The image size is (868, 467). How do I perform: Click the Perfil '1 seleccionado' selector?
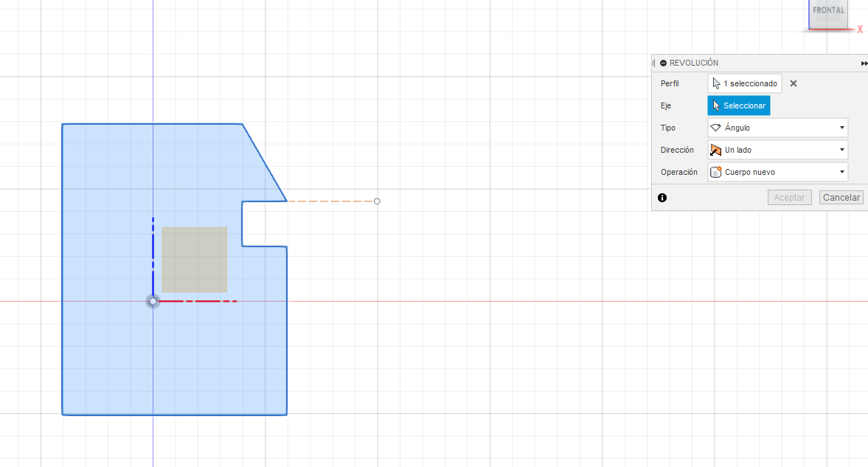pos(745,83)
